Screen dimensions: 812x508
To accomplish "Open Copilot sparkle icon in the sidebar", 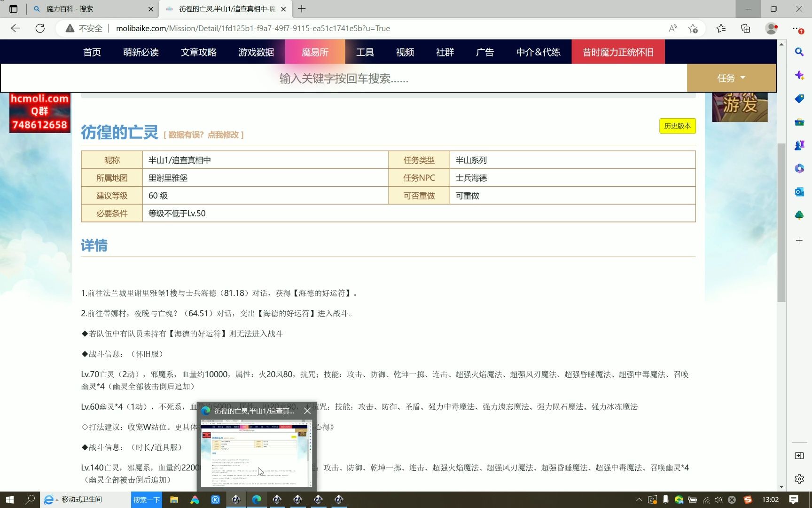I will coord(799,75).
